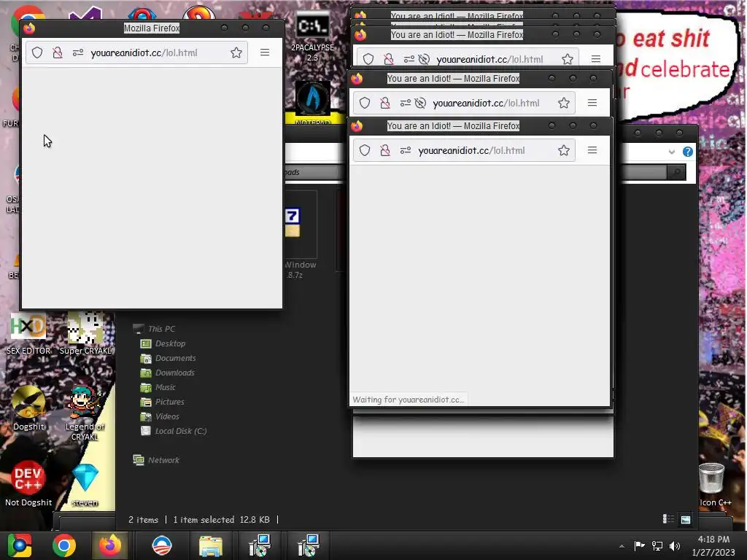Click the network icon in the system tray
Viewport: 747px width, 560px height.
click(x=657, y=545)
